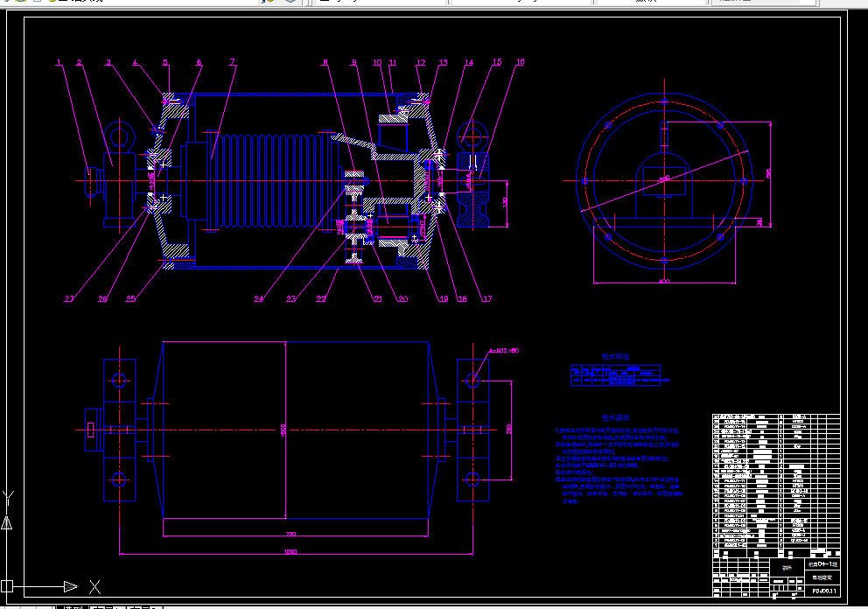
Task: Select part balloon number 21
Action: click(377, 299)
